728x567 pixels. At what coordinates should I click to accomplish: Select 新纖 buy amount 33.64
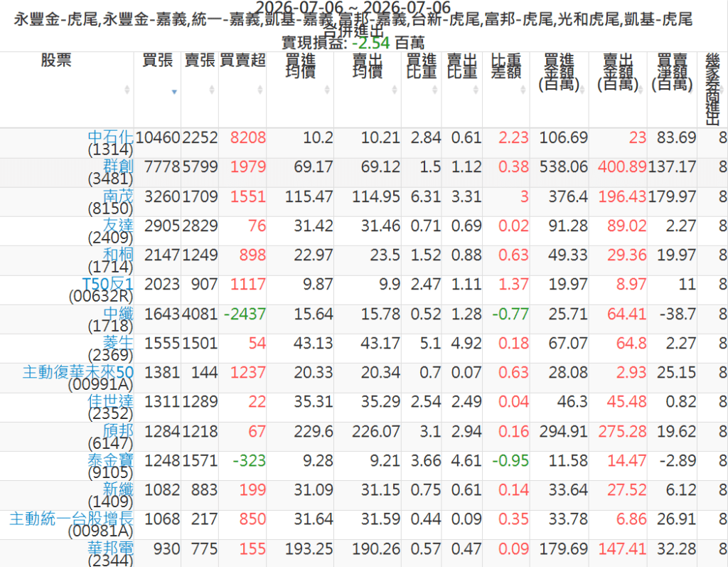(x=568, y=490)
